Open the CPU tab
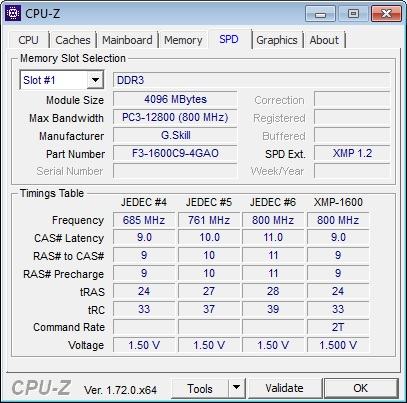Screen dimensions: 407x403 [28, 40]
